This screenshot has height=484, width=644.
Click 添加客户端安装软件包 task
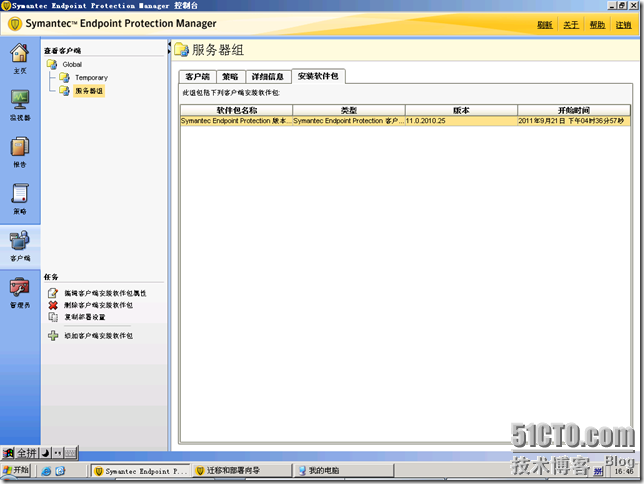click(99, 336)
